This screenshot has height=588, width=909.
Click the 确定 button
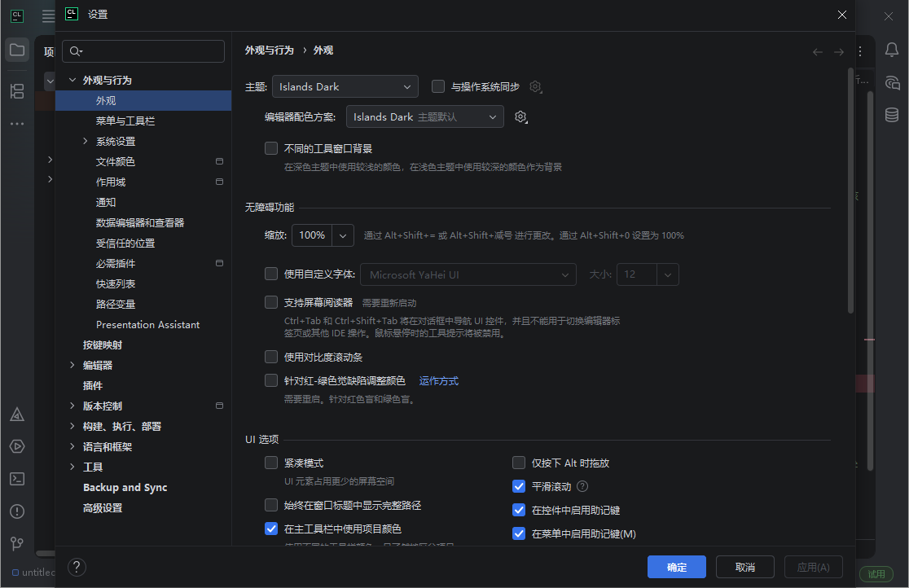[x=676, y=567]
